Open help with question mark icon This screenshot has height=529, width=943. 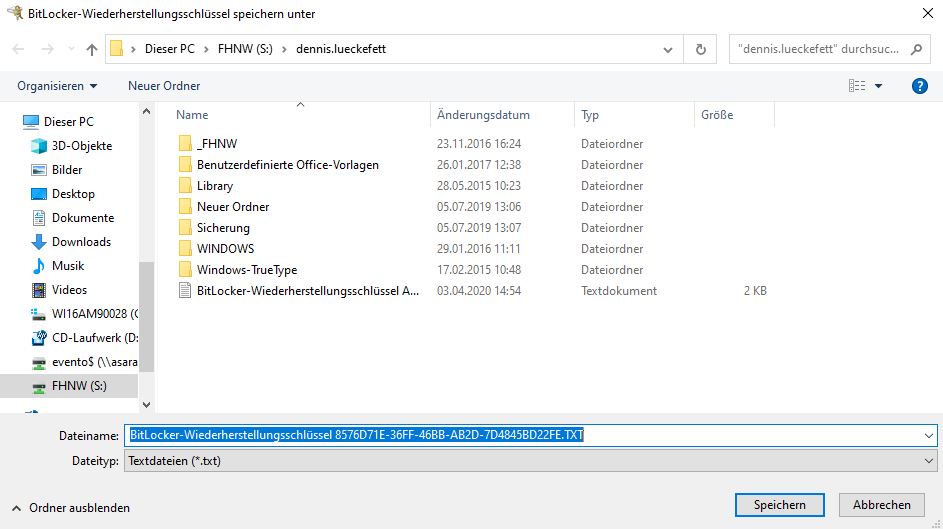[920, 86]
